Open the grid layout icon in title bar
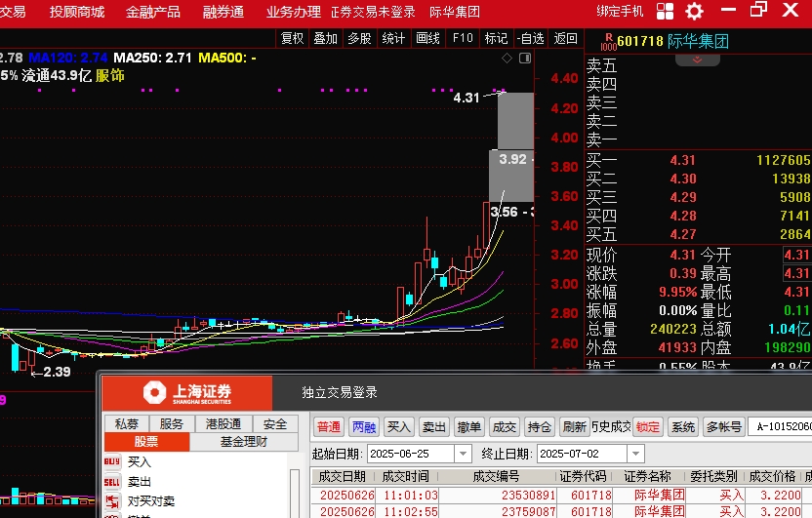Image resolution: width=812 pixels, height=518 pixels. coord(665,11)
